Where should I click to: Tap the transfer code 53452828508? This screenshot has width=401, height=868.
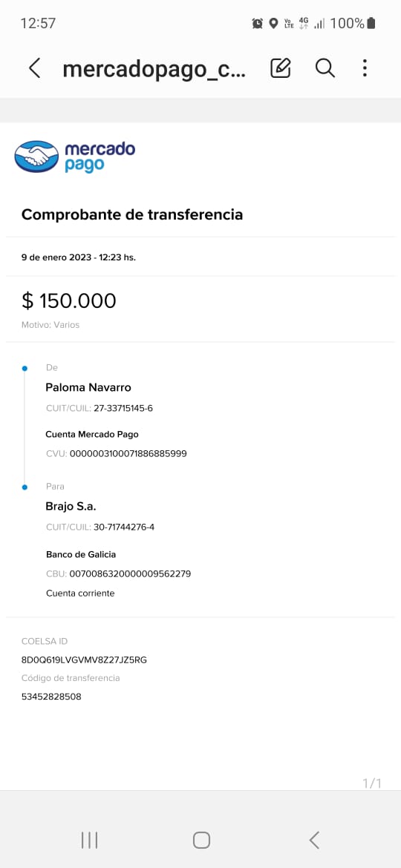tap(51, 697)
